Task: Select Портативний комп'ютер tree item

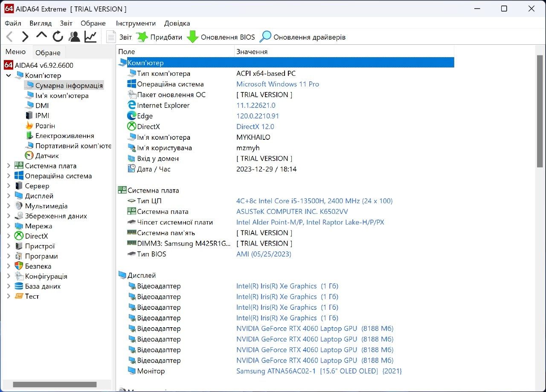Action: tap(68, 146)
